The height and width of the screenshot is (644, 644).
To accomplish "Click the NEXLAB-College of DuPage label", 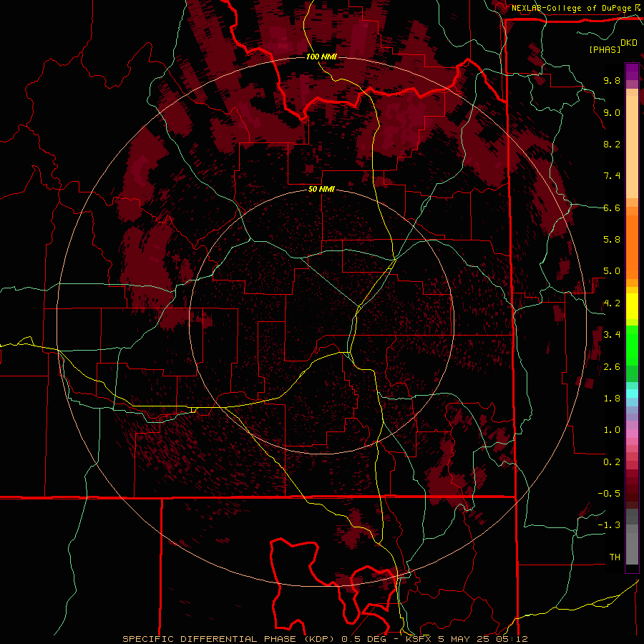I will point(572,8).
